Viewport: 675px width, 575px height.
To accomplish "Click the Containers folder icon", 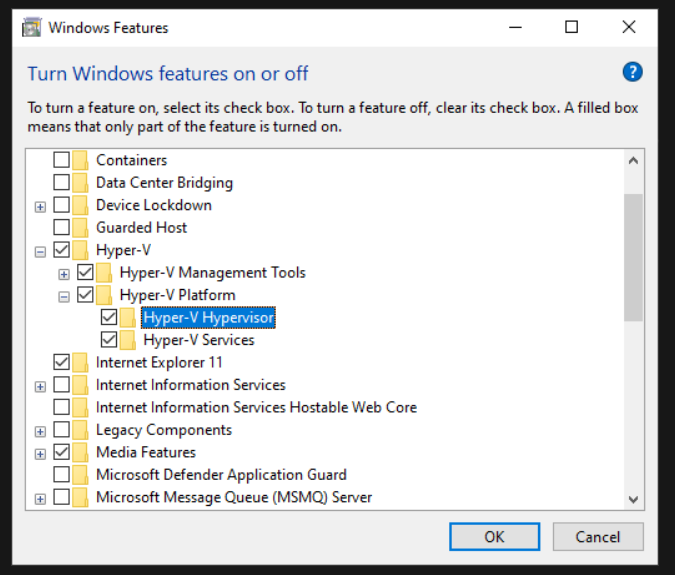I will coord(80,160).
